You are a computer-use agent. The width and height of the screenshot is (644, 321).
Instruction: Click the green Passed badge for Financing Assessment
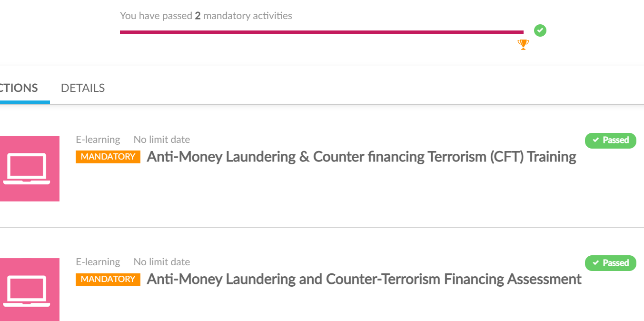click(611, 263)
